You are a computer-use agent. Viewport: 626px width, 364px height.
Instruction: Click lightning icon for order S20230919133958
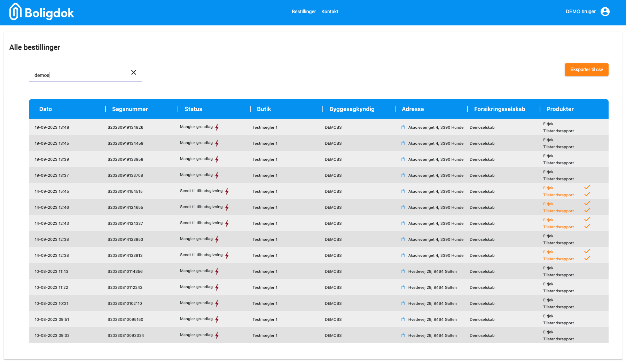[217, 159]
